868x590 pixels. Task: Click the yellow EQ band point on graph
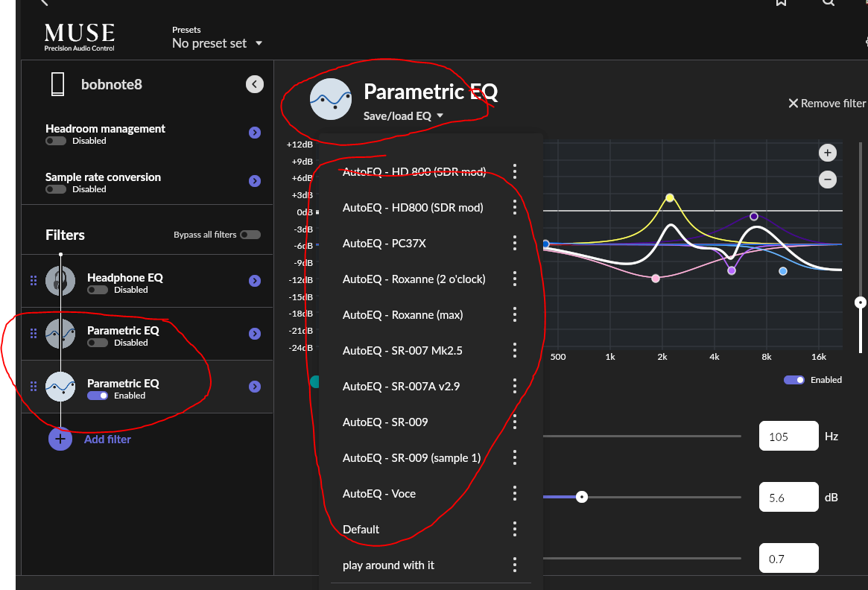(670, 197)
